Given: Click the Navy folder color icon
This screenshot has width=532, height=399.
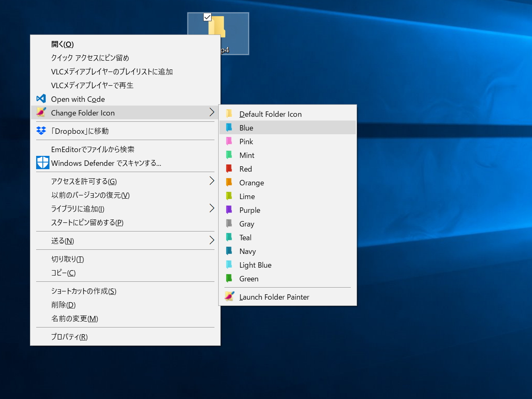Looking at the screenshot, I should pos(229,251).
